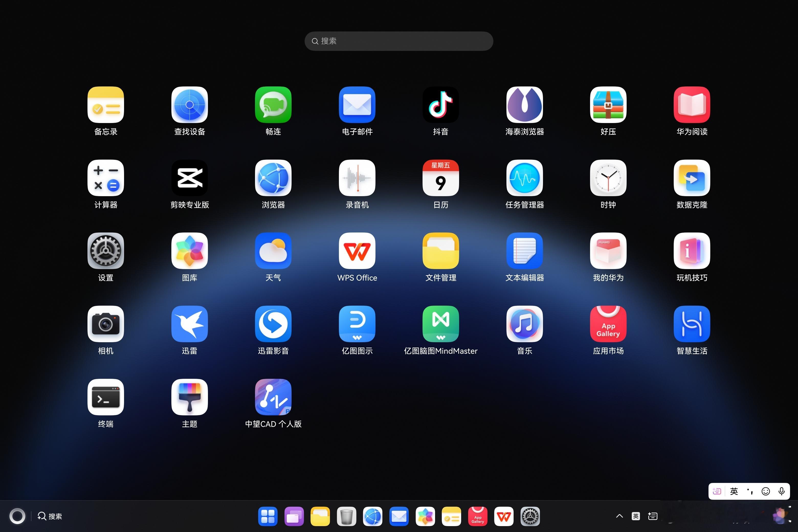Image resolution: width=798 pixels, height=532 pixels.
Task: Open App Gallery in the dock
Action: point(477,516)
